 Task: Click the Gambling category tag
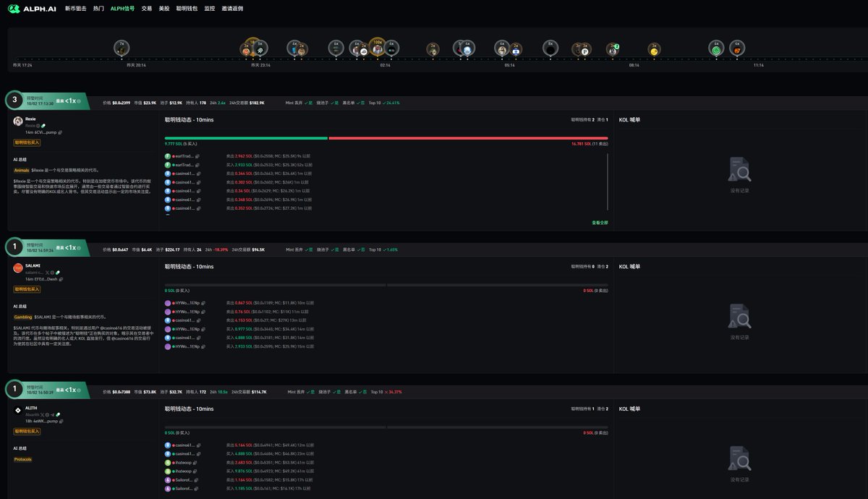click(22, 317)
